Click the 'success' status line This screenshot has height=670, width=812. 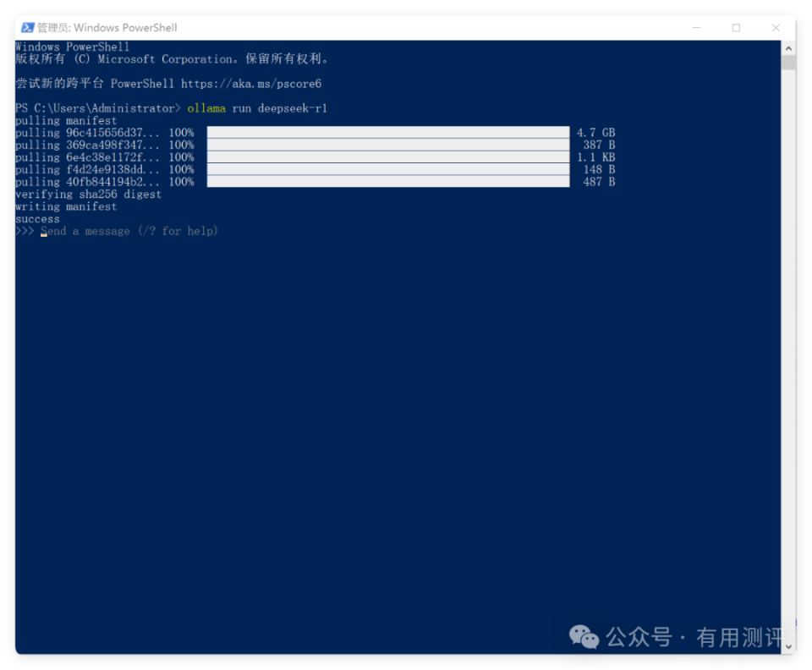37,219
